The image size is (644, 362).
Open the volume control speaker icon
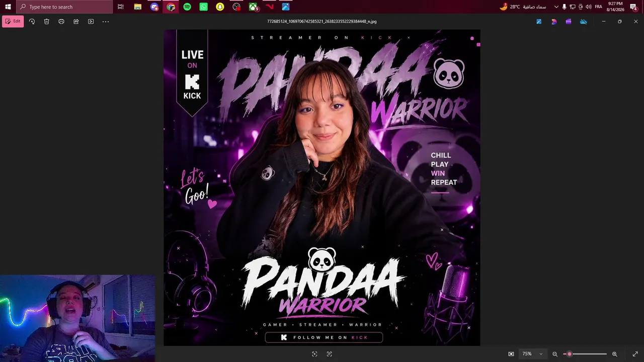click(589, 7)
